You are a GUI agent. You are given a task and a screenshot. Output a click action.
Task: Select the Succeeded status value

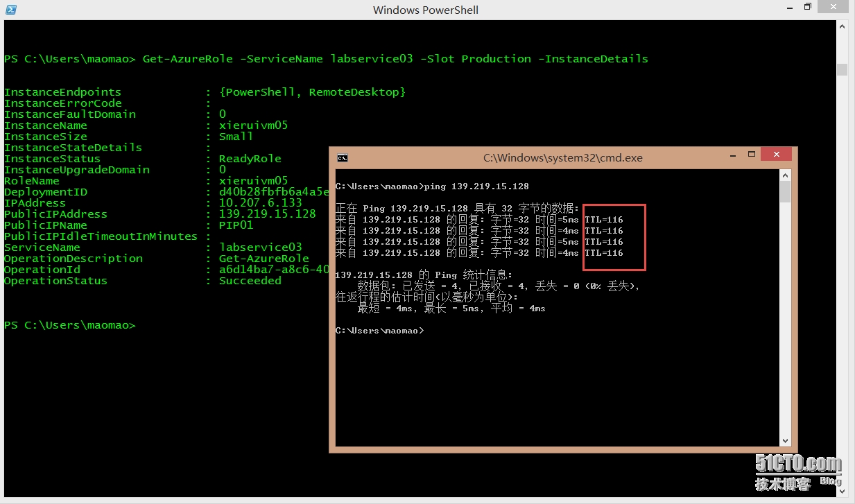[250, 281]
